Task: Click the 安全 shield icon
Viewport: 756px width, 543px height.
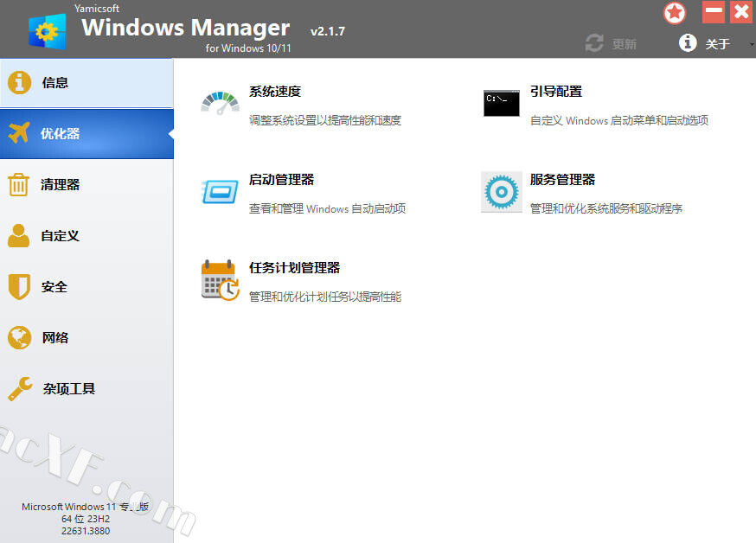Action: pos(19,287)
